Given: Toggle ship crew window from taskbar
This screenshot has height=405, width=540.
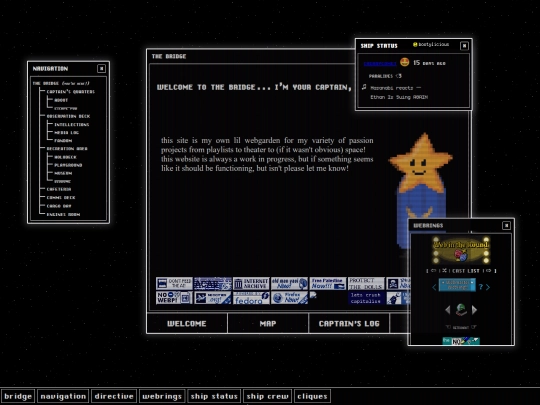Looking at the screenshot, I should point(268,396).
